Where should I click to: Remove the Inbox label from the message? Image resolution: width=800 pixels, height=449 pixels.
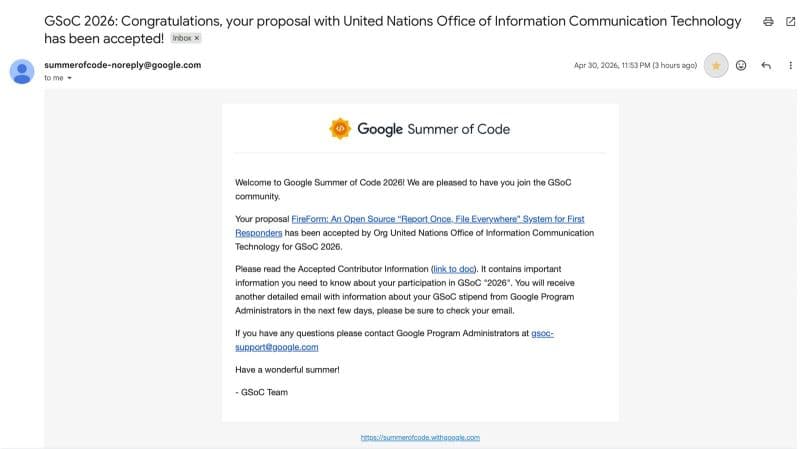coord(197,38)
